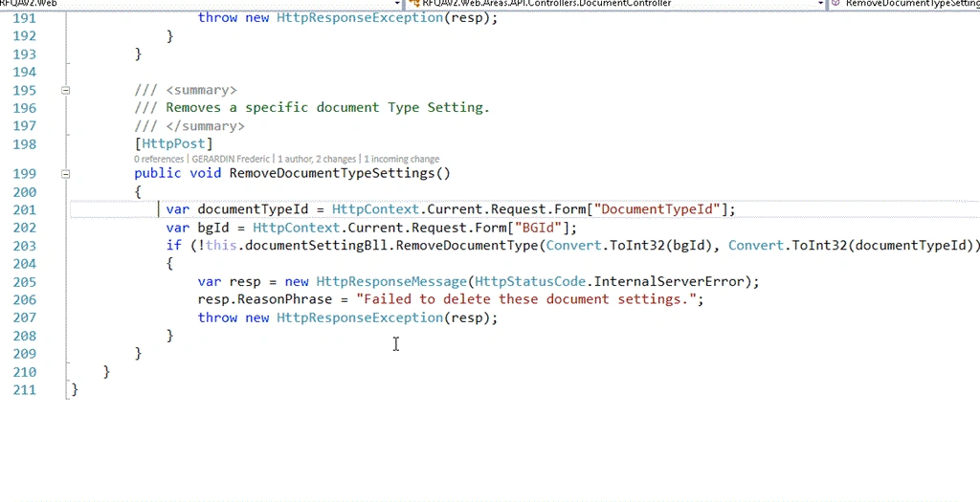This screenshot has width=980, height=502.
Task: Collapse the summary comment block at line 195
Action: point(65,91)
